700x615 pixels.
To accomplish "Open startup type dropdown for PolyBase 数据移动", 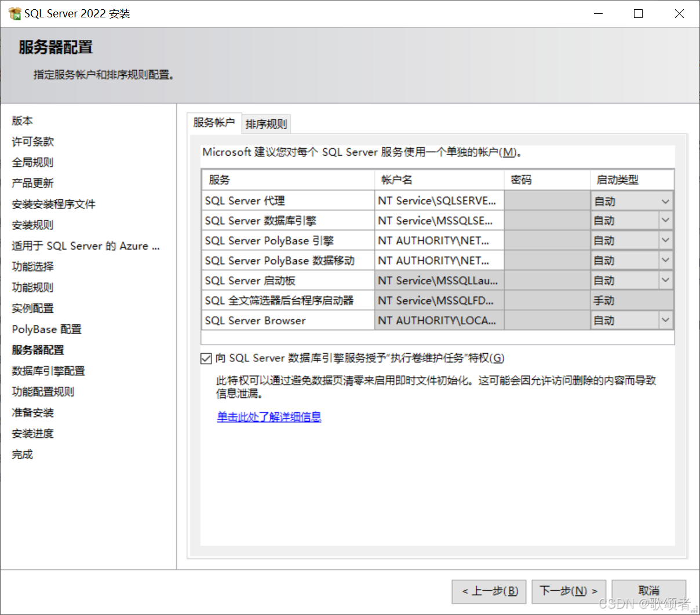I will [x=665, y=261].
